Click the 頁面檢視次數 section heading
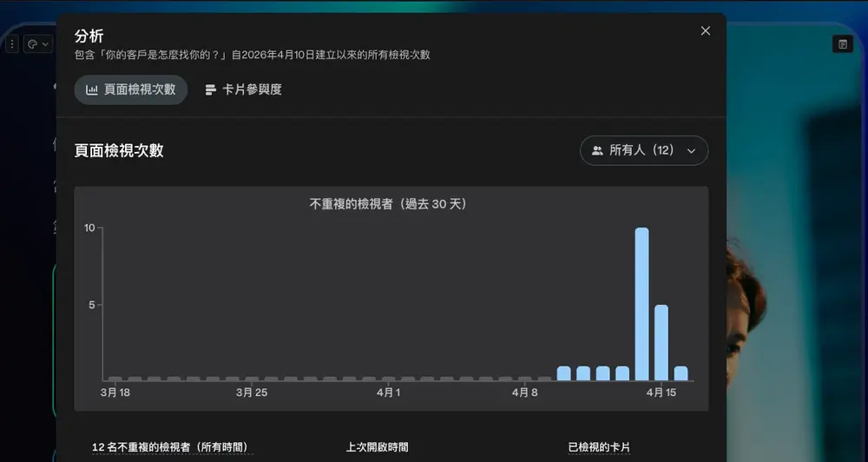The image size is (868, 462). pyautogui.click(x=119, y=151)
